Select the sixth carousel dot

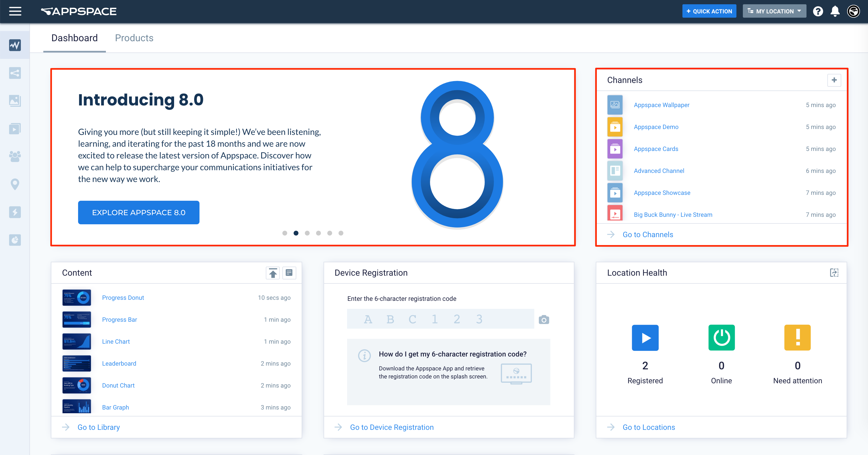pyautogui.click(x=341, y=233)
